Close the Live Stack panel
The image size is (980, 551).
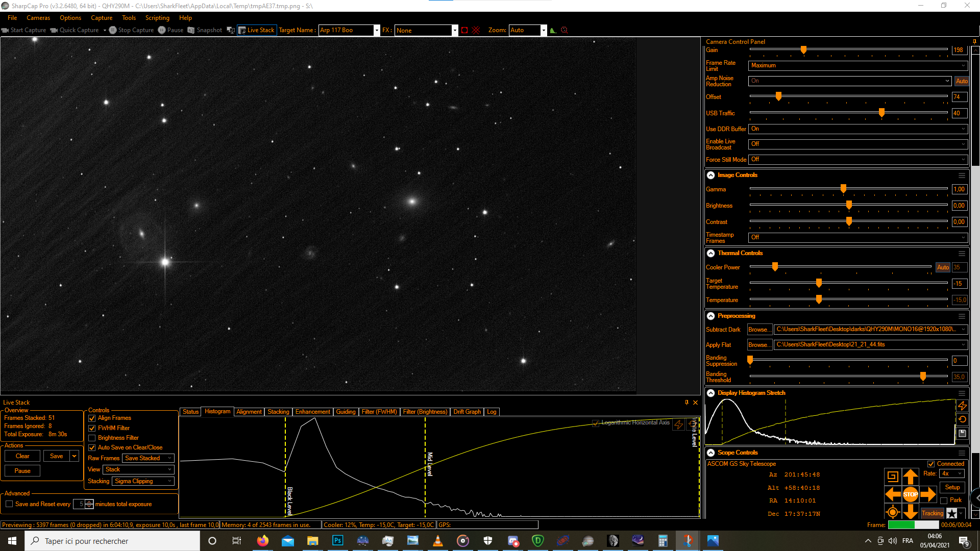point(695,403)
